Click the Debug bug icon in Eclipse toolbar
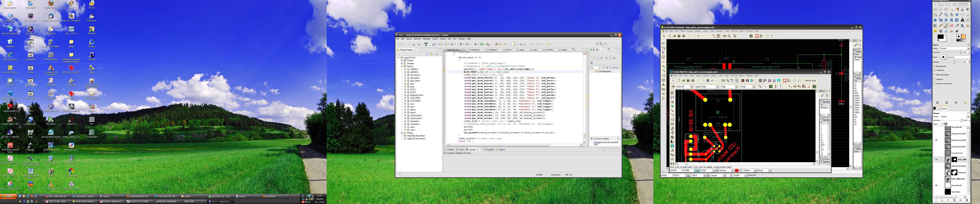Screen dimensions: 980x204 tap(476, 44)
